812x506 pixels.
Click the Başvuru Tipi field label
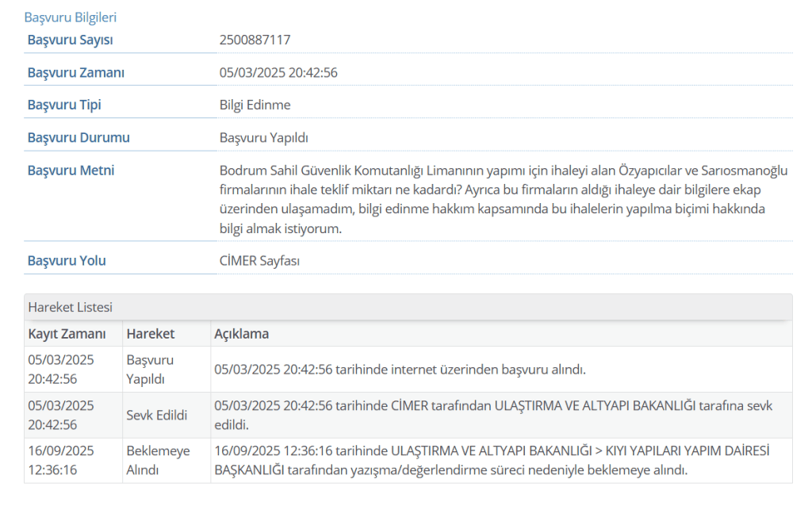tap(64, 105)
